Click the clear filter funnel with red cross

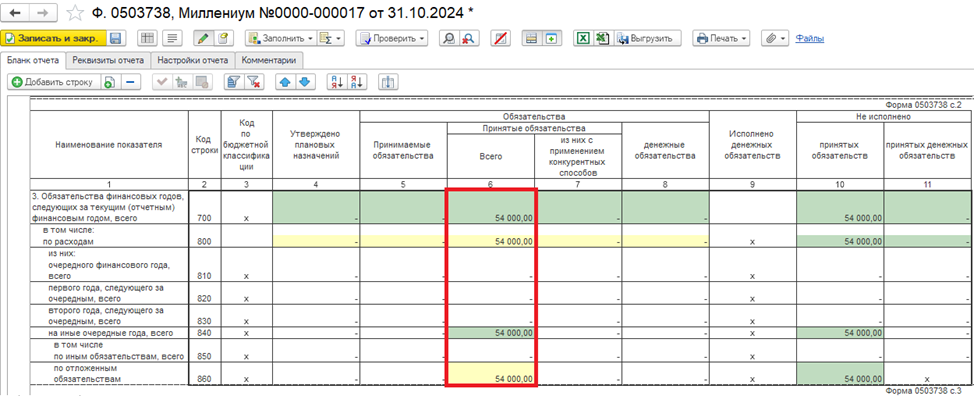[253, 82]
